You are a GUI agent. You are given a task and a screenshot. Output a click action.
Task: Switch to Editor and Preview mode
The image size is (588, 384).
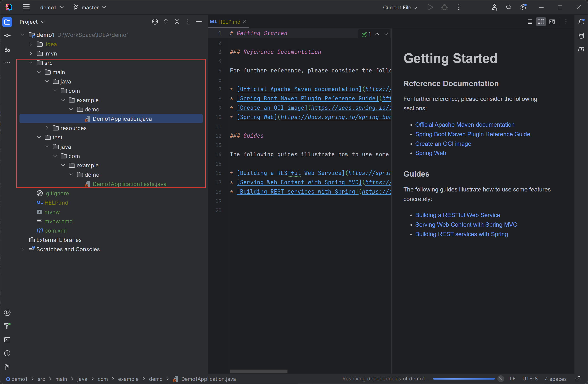coord(541,22)
